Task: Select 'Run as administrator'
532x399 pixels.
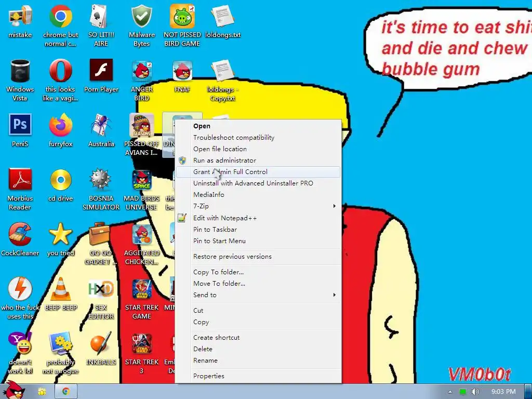Action: pyautogui.click(x=258, y=161)
